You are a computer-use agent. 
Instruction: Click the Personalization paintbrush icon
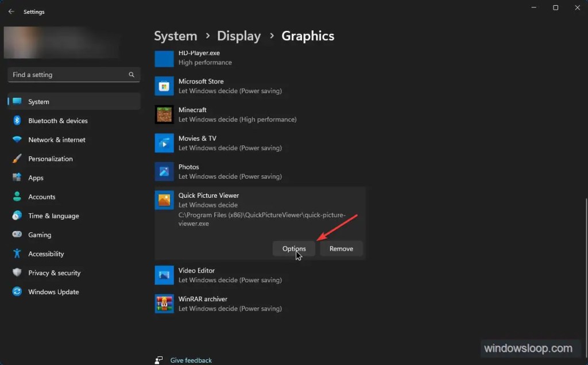pos(17,159)
